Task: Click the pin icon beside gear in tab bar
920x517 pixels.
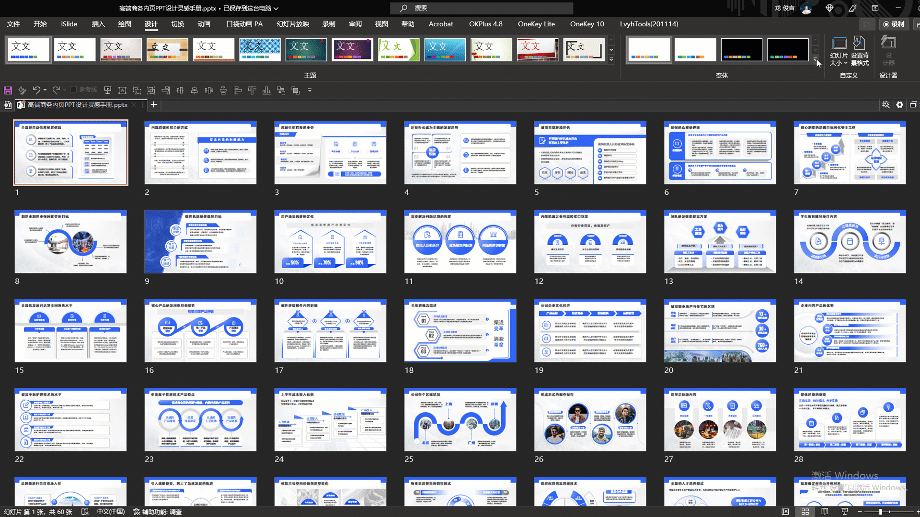Action: pyautogui.click(x=885, y=104)
